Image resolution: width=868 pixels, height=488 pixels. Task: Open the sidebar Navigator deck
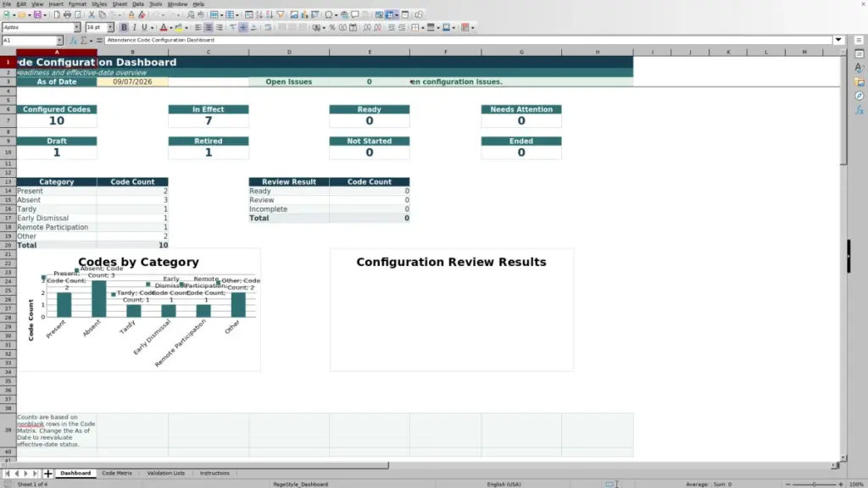pyautogui.click(x=860, y=97)
